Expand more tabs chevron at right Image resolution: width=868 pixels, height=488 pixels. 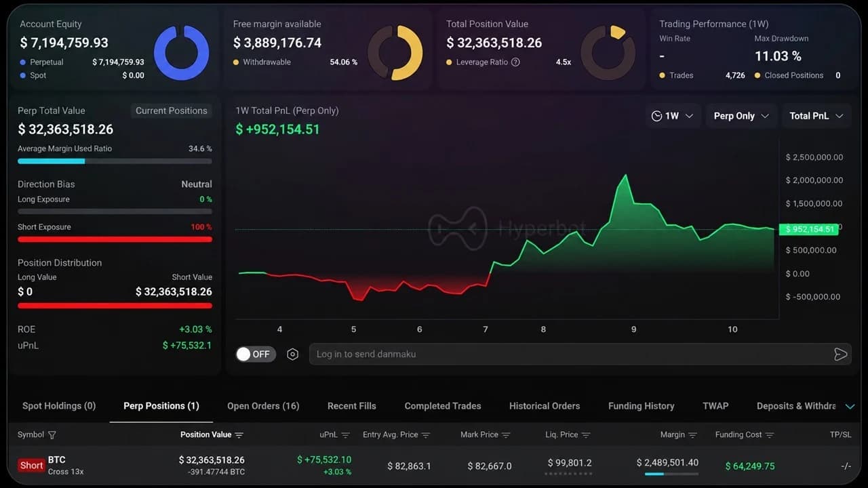[x=850, y=407]
